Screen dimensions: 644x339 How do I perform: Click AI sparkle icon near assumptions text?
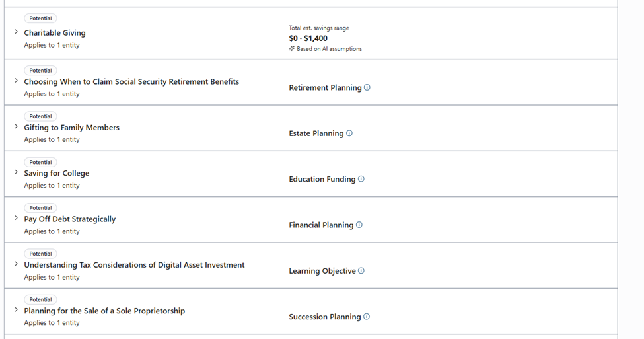click(292, 49)
